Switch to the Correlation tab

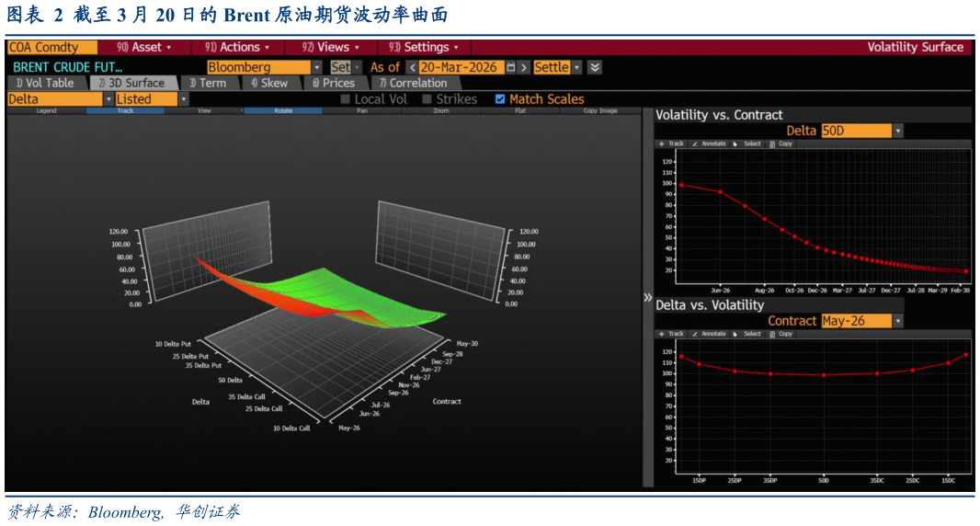(x=414, y=83)
